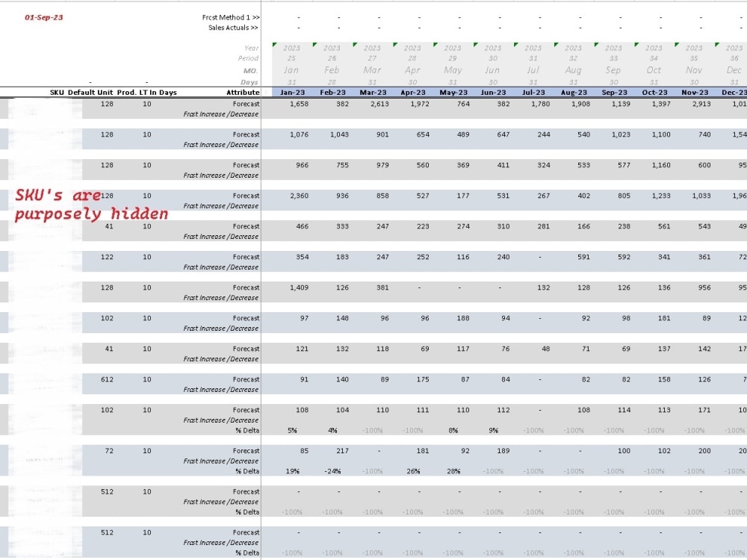Select forecast value 2,613
Screen dimensions: 747x560
click(379, 104)
